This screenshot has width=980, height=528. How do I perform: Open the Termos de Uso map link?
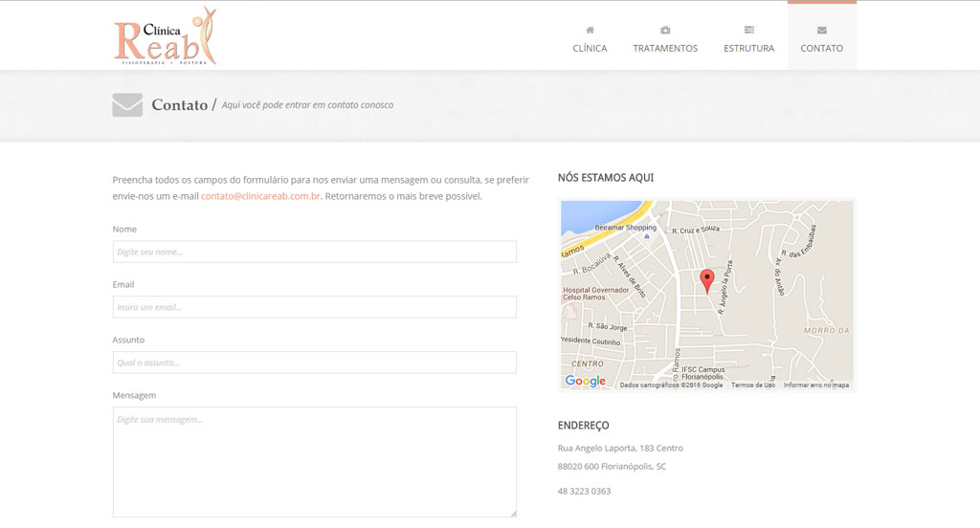[x=753, y=385]
